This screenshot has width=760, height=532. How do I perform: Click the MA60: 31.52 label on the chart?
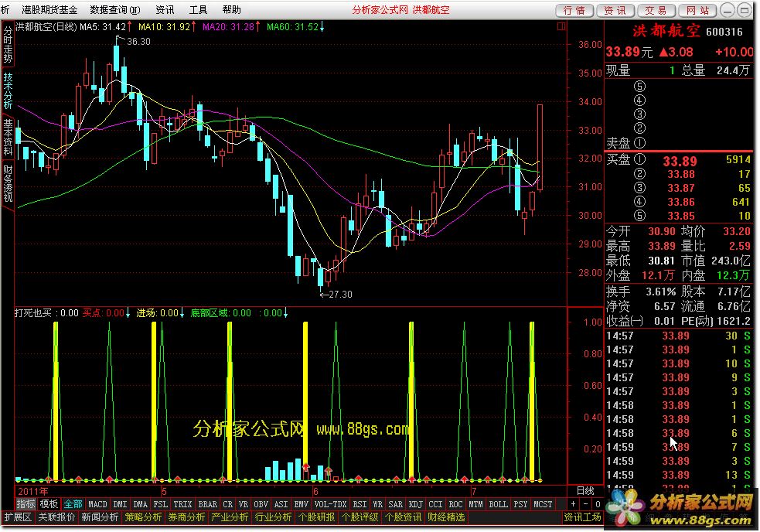point(292,27)
